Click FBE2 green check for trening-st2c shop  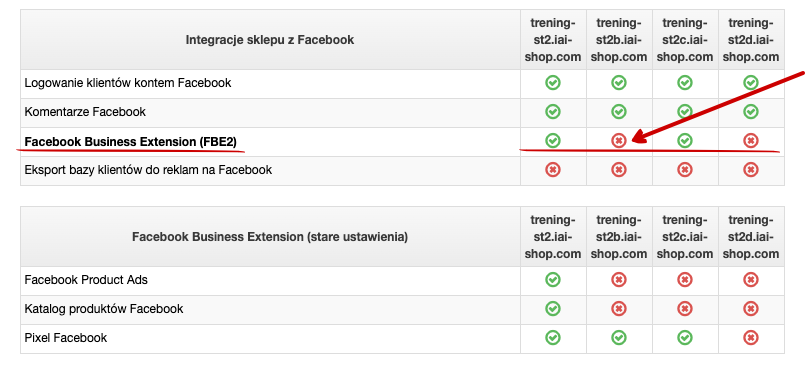[685, 140]
